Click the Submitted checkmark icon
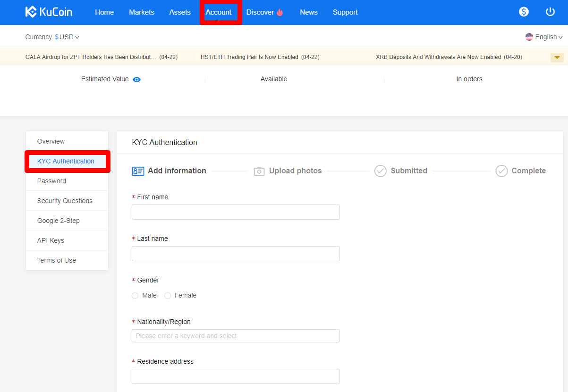The width and height of the screenshot is (568, 392). point(381,170)
